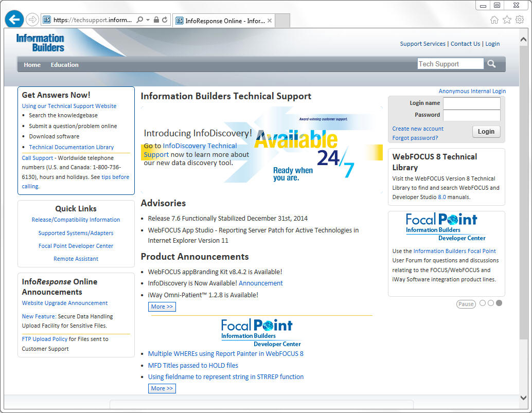Open Website Upgrade Announcement link

[64, 303]
